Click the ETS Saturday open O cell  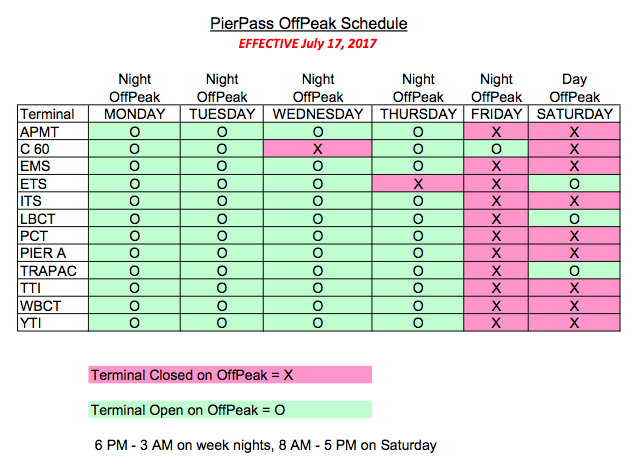click(x=574, y=184)
